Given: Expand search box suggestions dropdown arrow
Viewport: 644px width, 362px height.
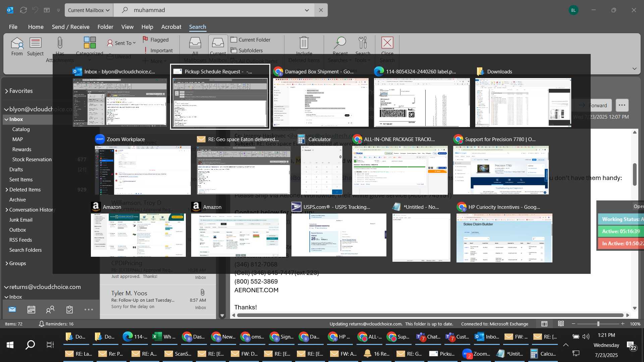Looking at the screenshot, I should tap(307, 10).
